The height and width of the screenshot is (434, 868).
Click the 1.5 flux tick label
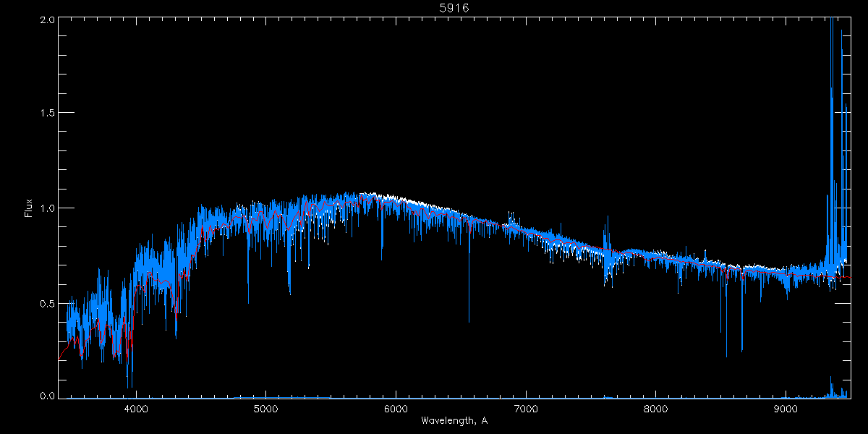pyautogui.click(x=47, y=113)
